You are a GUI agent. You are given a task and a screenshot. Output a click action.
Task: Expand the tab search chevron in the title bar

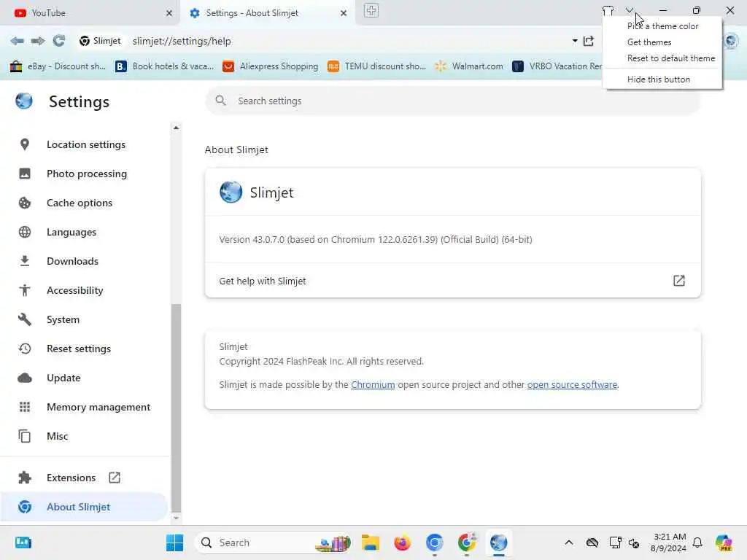pyautogui.click(x=630, y=10)
